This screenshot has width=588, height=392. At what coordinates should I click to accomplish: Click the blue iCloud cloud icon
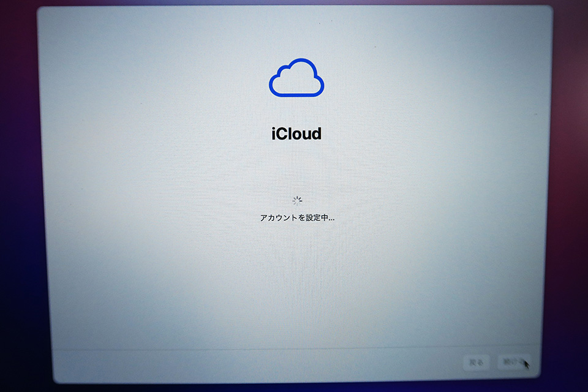[296, 78]
